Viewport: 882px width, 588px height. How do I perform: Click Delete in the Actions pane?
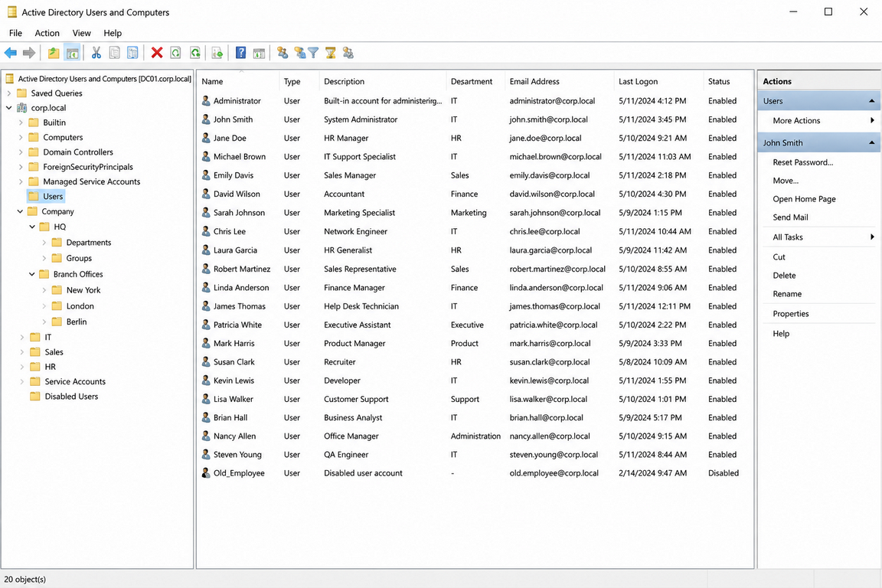784,275
